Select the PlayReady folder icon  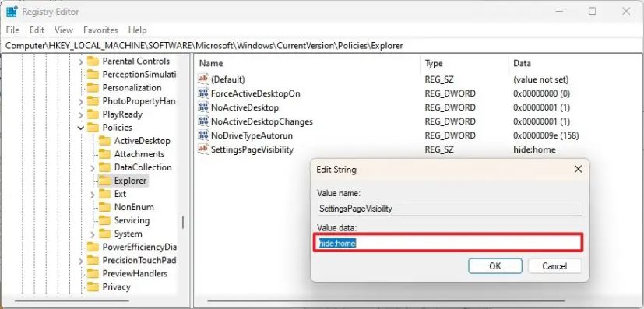[93, 114]
